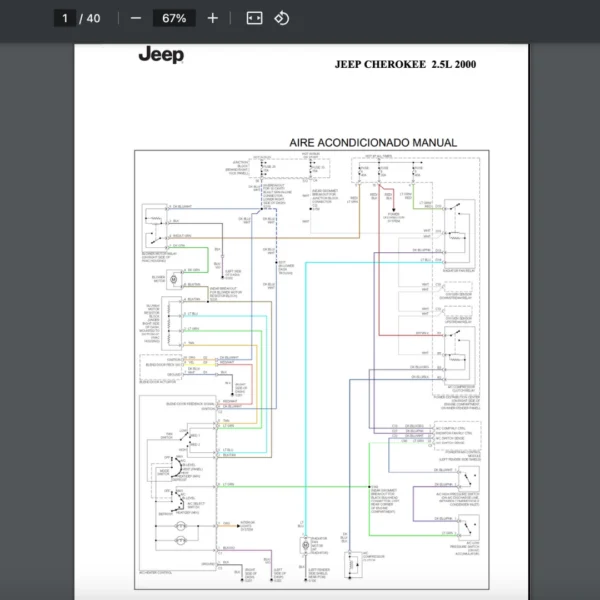Click the rotate document icon

coord(282,18)
